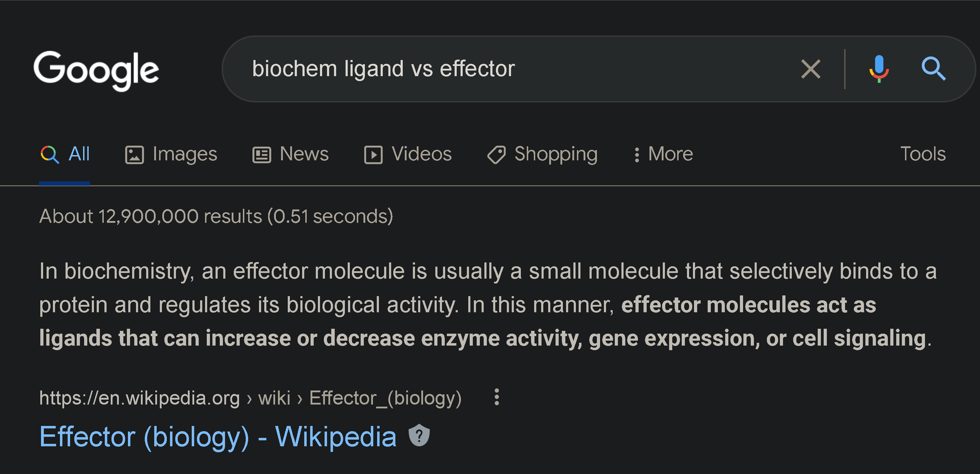
Task: Click the featured snippet text about effector molecules
Action: tap(487, 305)
